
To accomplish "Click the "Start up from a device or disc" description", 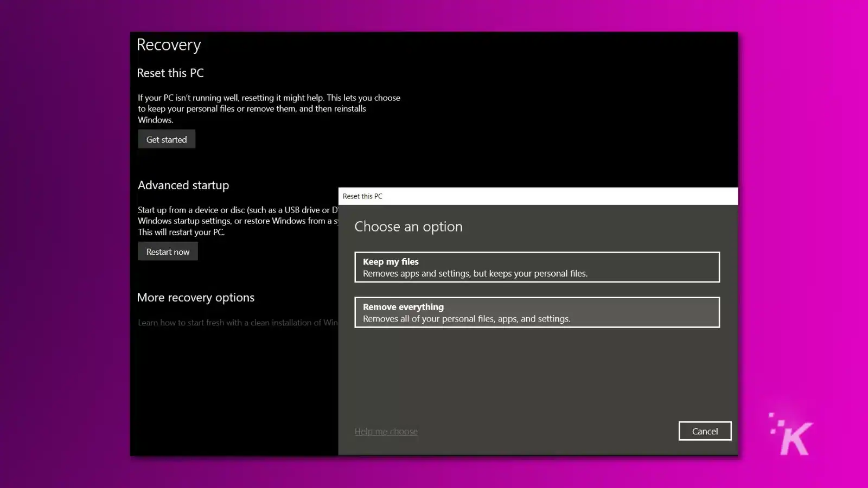I will [x=238, y=221].
